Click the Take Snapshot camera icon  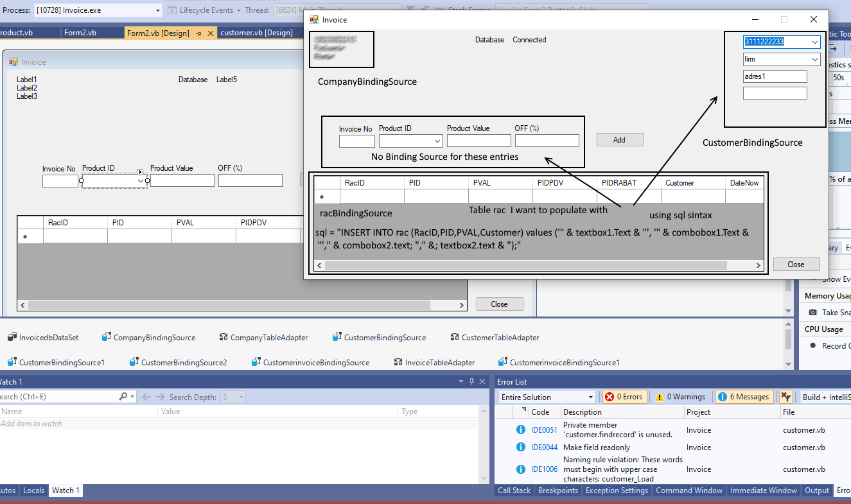click(813, 312)
